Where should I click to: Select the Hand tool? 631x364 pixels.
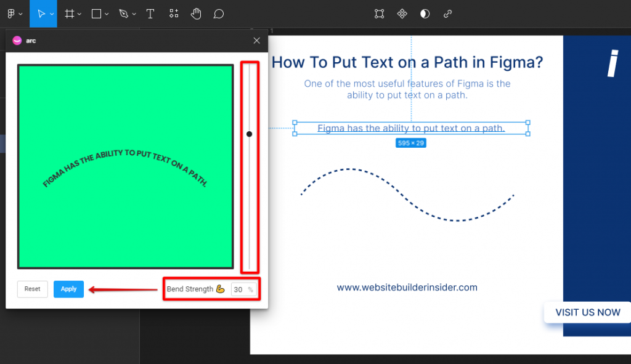(196, 14)
